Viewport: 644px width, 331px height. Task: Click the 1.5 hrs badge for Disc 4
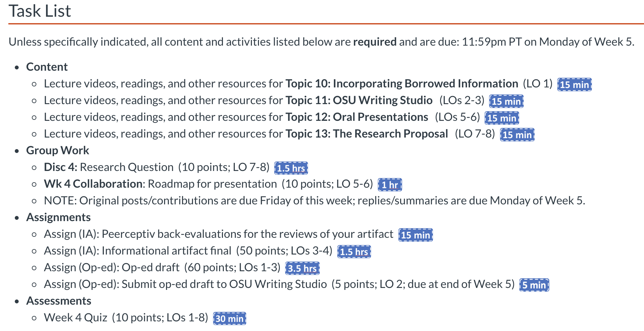291,168
